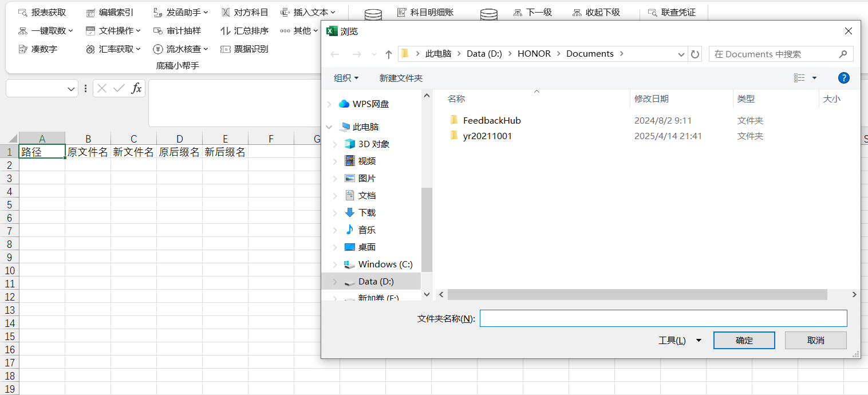Open the 对方科目 function
868x395 pixels.
point(245,11)
